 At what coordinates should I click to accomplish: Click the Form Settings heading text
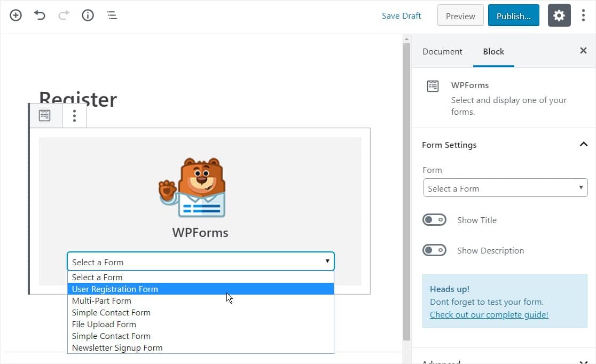(x=449, y=145)
